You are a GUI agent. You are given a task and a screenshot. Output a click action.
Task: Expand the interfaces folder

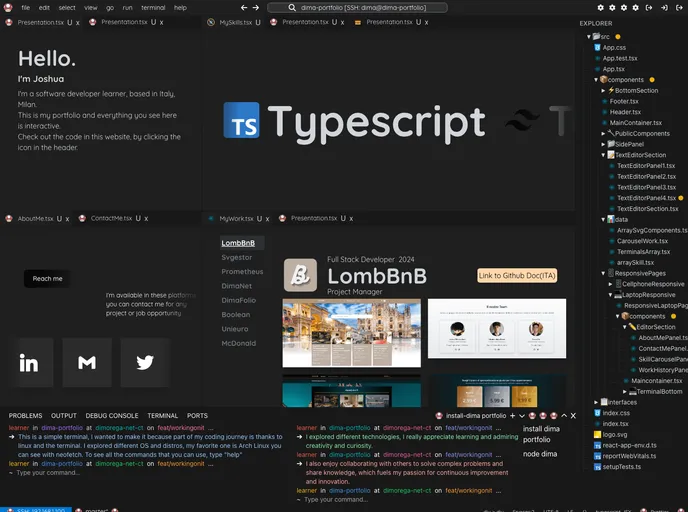click(596, 402)
